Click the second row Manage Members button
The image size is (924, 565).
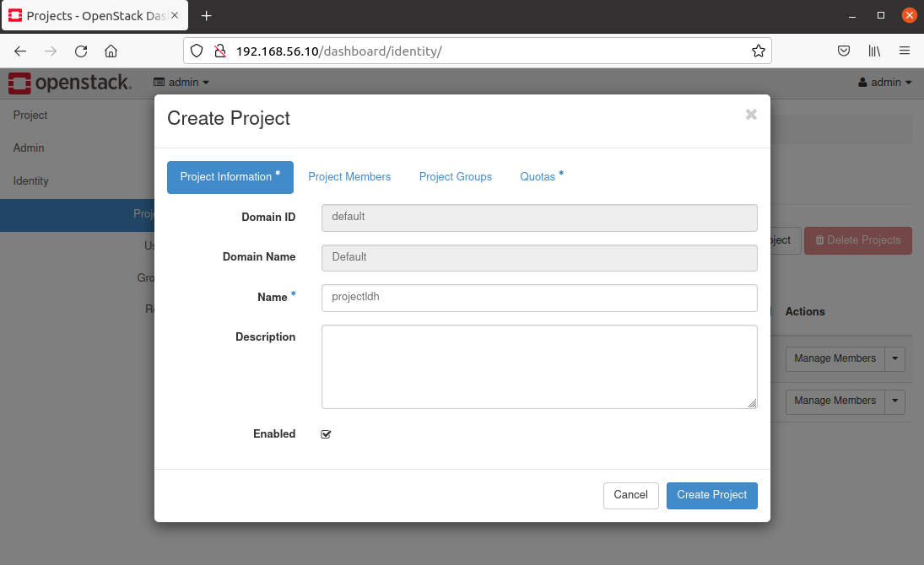click(835, 401)
